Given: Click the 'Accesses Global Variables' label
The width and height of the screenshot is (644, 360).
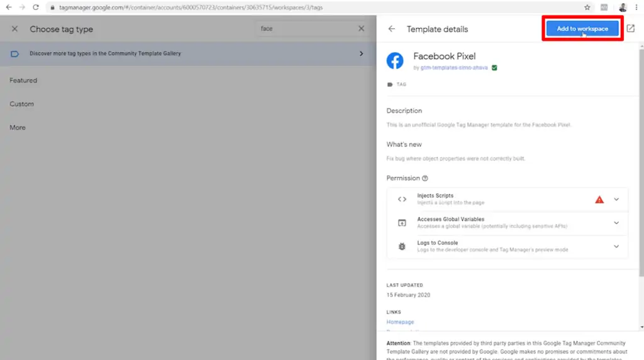Looking at the screenshot, I should pyautogui.click(x=450, y=220).
